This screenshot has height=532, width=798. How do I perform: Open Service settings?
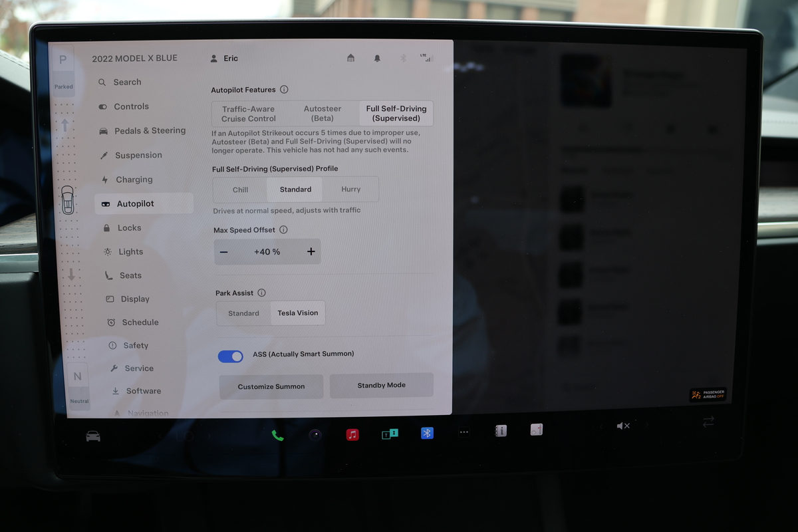point(132,368)
